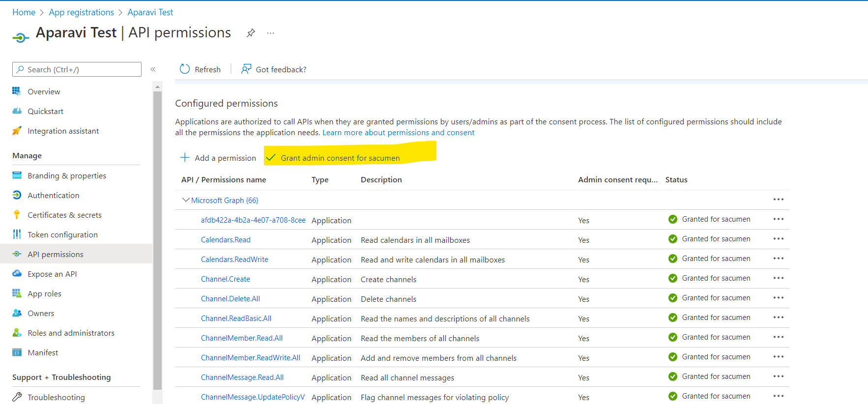Open App registrations breadcrumb link

tap(81, 12)
